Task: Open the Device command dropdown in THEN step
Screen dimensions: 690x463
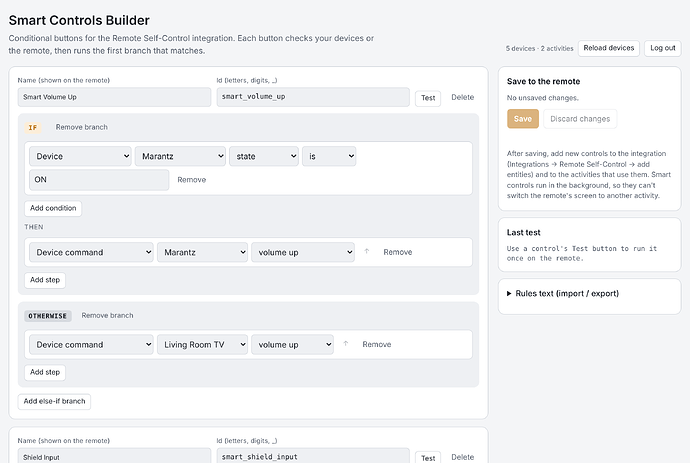Action: (92, 252)
